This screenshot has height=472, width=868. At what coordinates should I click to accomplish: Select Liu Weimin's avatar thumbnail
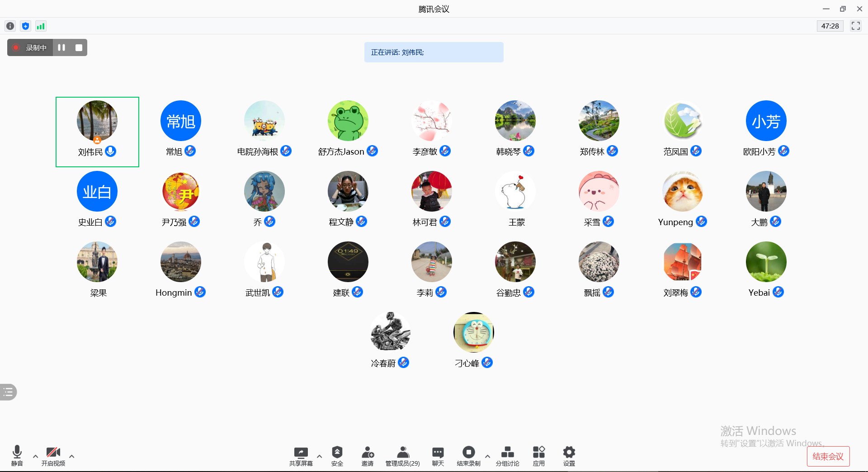pyautogui.click(x=97, y=121)
